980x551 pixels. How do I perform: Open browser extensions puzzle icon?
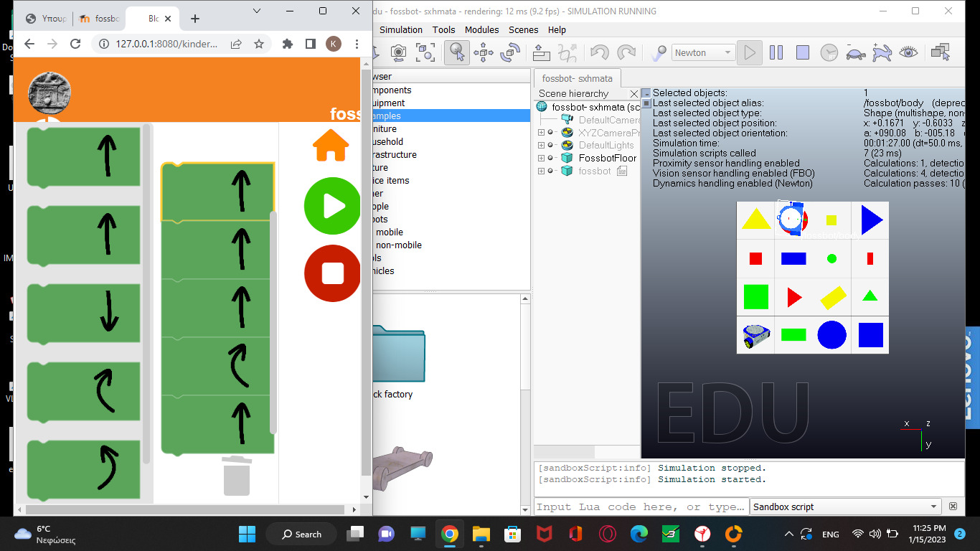288,44
